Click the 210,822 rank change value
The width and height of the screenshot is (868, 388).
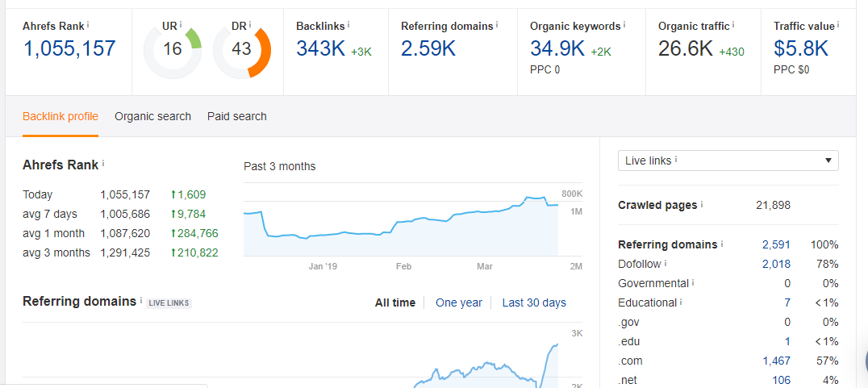[194, 253]
